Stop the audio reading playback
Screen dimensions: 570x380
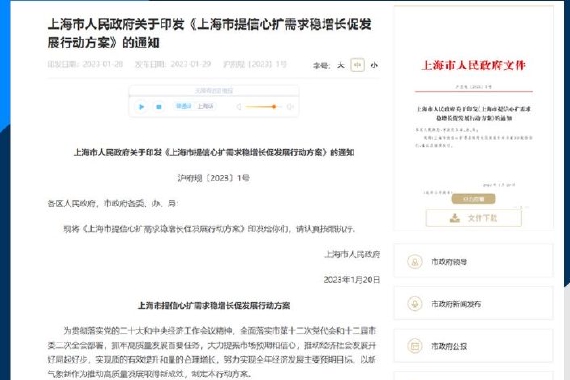158,107
